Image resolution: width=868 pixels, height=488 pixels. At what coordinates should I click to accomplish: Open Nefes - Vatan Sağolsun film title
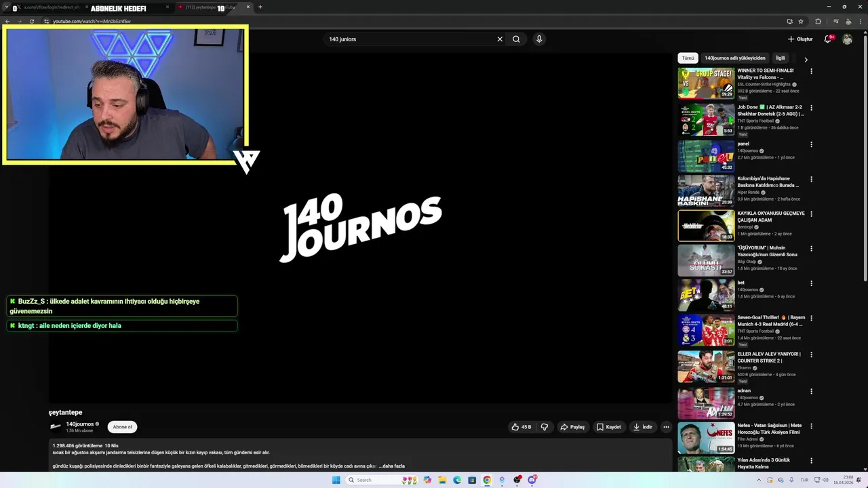pyautogui.click(x=770, y=429)
